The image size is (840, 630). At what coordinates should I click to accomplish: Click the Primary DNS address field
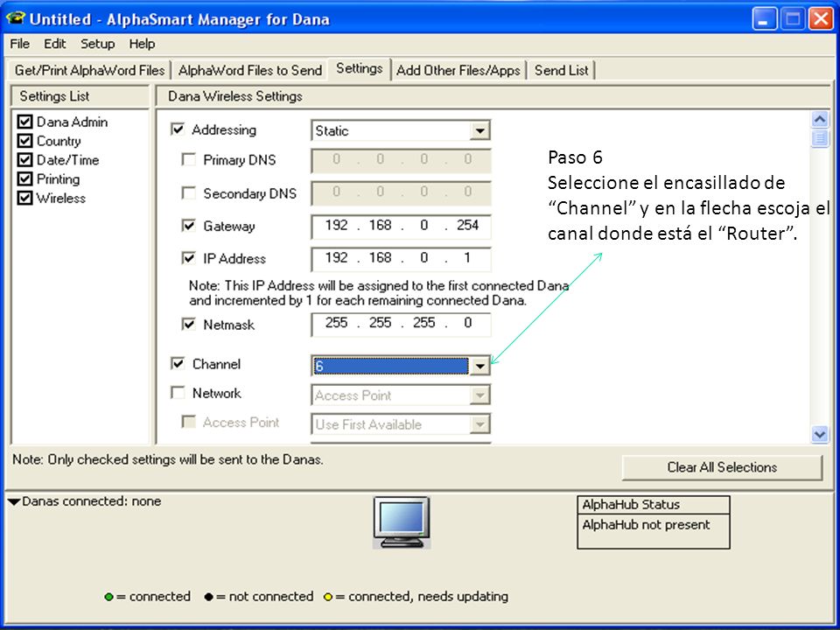(401, 160)
